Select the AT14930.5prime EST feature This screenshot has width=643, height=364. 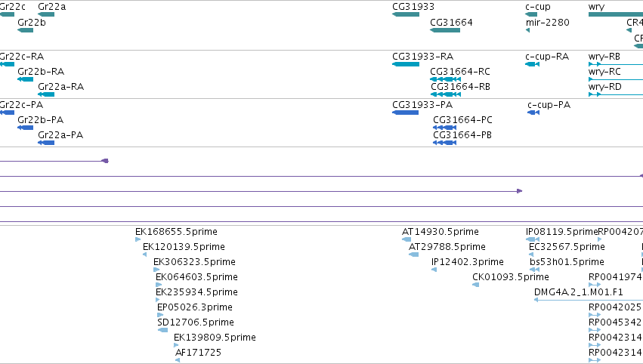click(407, 239)
